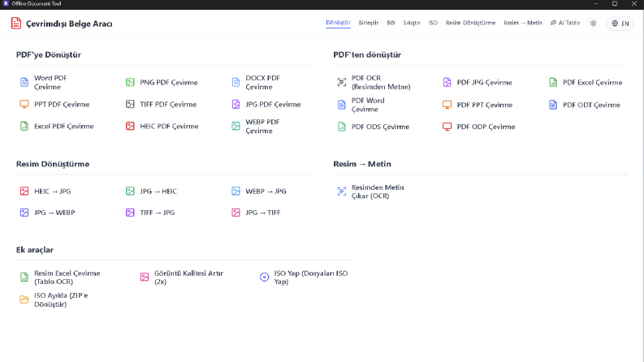Click the PDF ODS Çevirme icon
644x362 pixels.
(342, 127)
